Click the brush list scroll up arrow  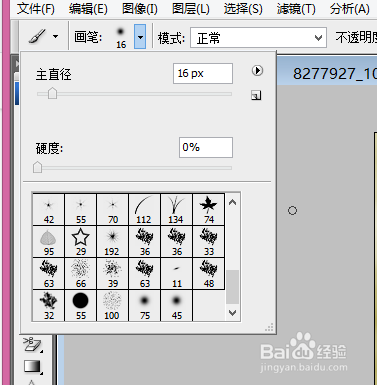click(x=233, y=202)
